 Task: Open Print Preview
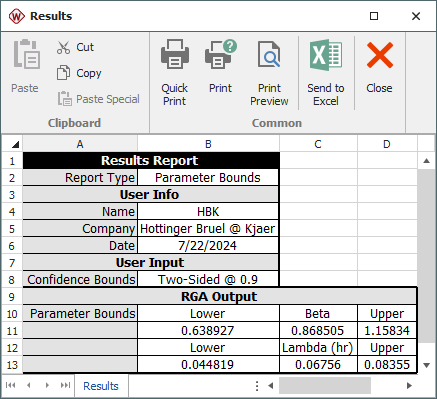tap(269, 73)
